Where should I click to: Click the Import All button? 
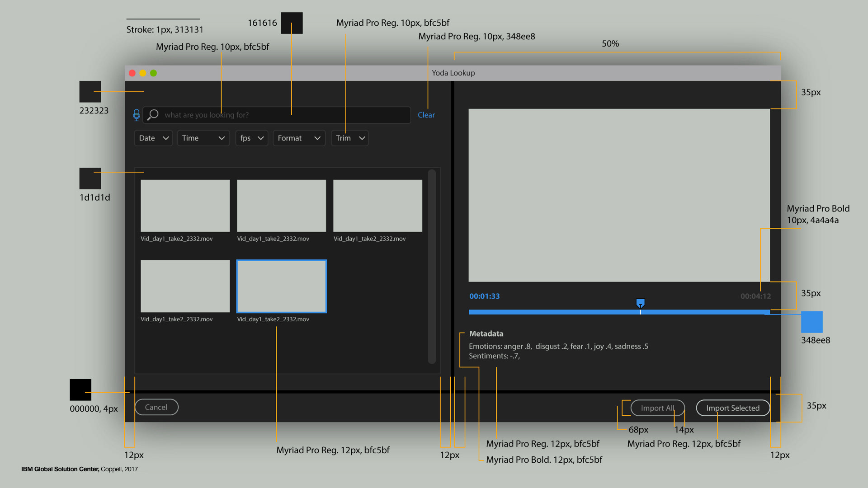click(657, 408)
